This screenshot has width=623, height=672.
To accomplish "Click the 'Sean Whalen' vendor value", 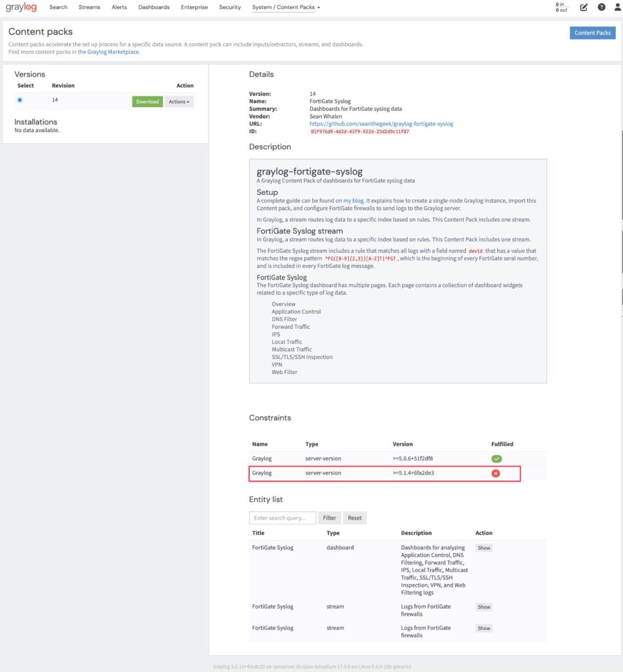I will [326, 117].
